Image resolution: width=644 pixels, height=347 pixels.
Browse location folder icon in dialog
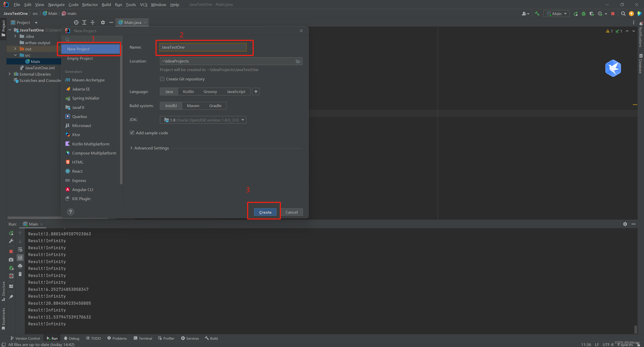[x=298, y=61]
